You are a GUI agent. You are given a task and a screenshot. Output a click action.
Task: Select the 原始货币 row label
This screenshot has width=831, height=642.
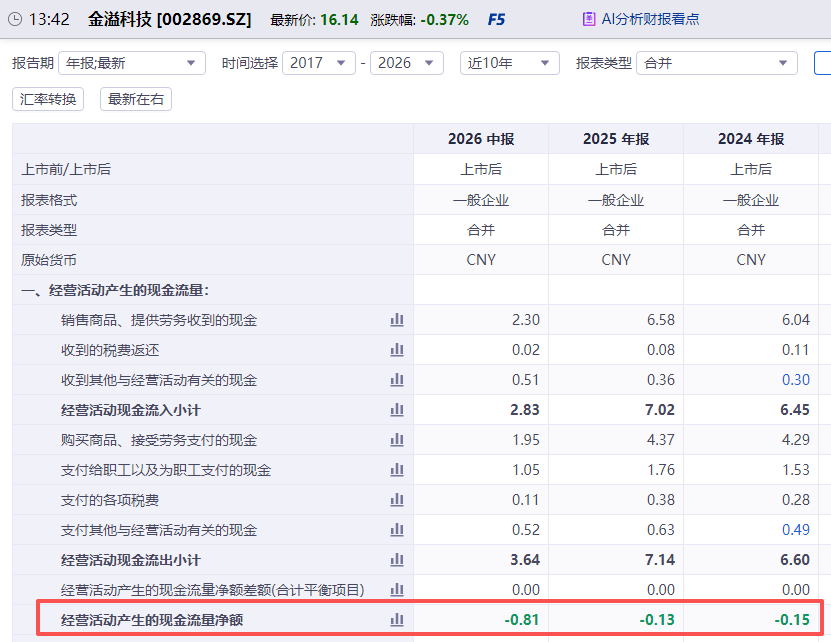(49, 260)
